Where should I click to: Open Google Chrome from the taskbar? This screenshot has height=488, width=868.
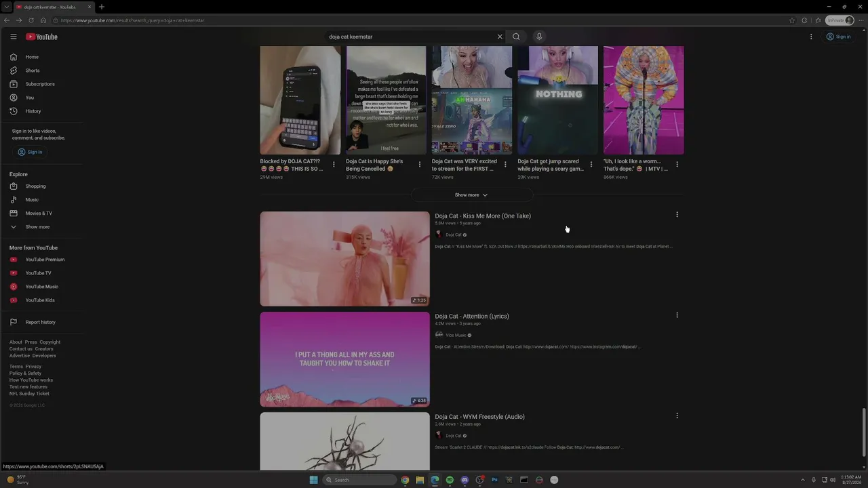[x=405, y=480]
